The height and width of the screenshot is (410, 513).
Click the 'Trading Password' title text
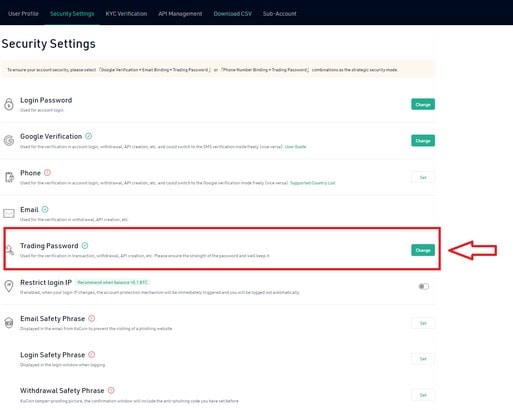[49, 246]
